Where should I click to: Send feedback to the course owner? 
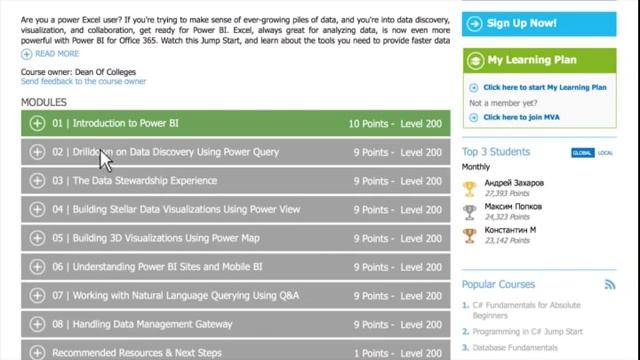83,81
